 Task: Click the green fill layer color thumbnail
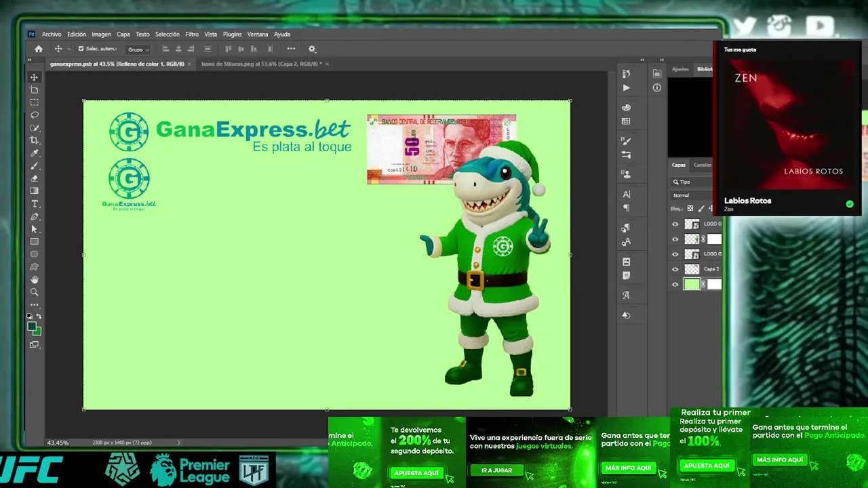coord(692,285)
